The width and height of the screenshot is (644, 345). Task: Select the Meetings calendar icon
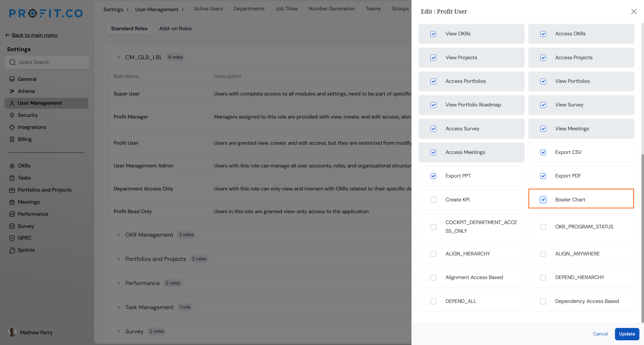tap(12, 202)
